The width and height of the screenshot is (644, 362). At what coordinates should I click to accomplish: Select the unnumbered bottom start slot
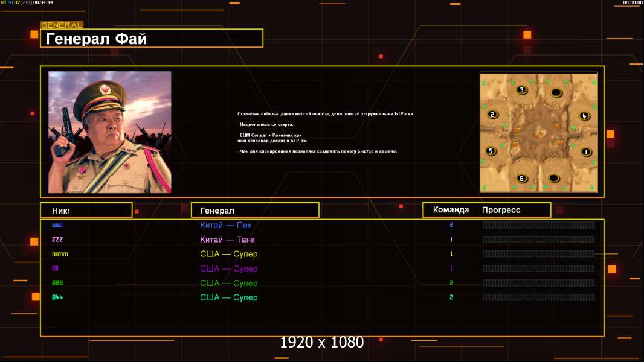(x=553, y=179)
